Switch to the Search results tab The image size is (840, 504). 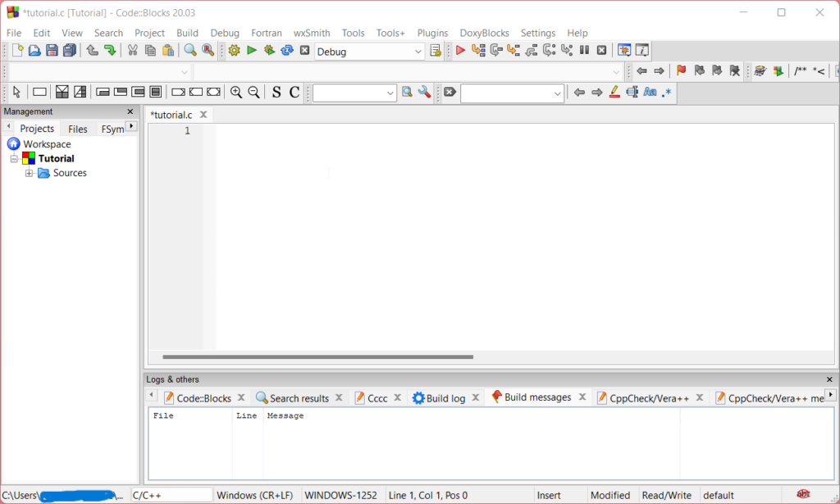pos(299,398)
